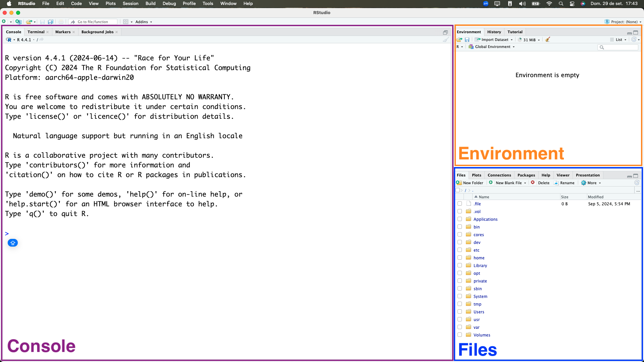Close the Terminal tab
This screenshot has width=644, height=362.
click(x=48, y=32)
